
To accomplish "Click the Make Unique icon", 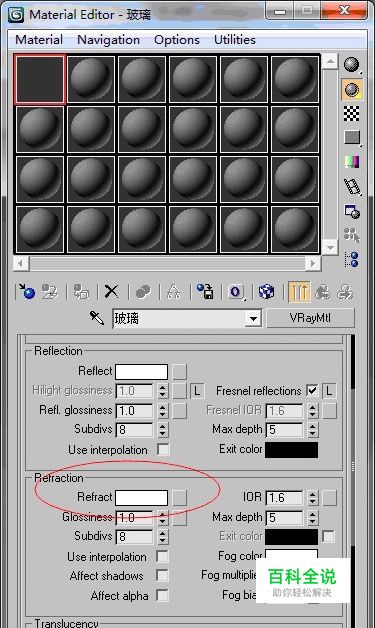I will click(173, 292).
